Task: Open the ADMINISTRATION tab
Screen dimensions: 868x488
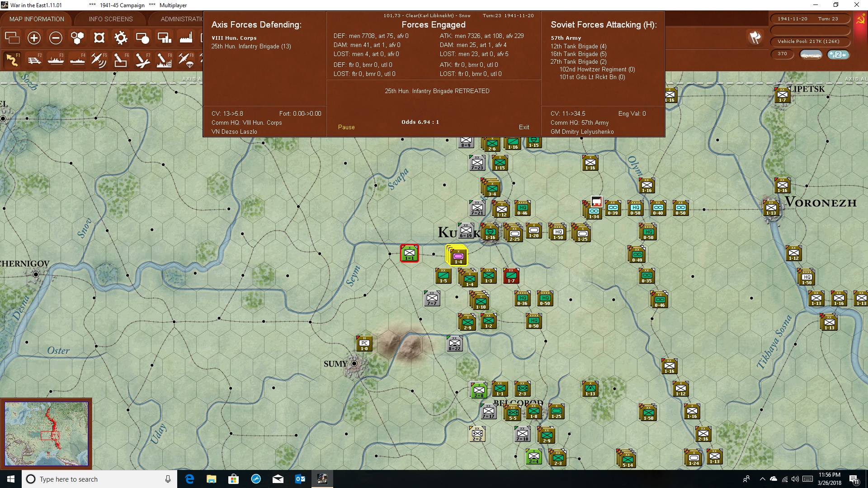Action: (182, 19)
